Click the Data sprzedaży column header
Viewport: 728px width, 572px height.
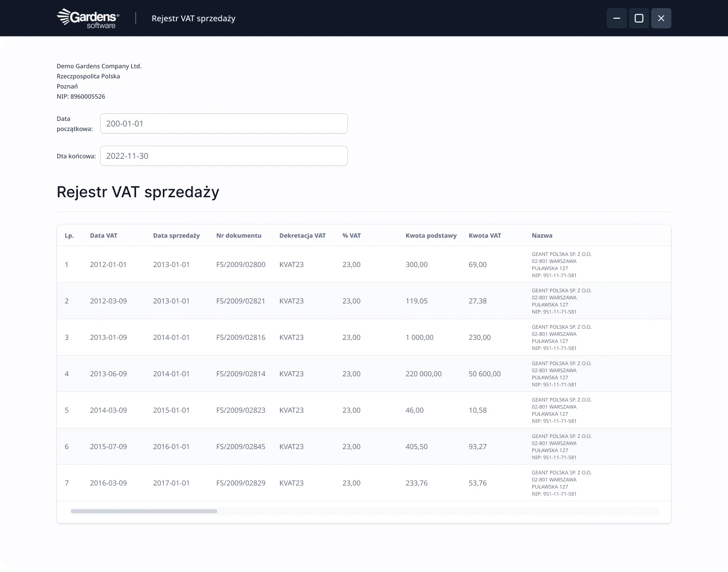[176, 236]
